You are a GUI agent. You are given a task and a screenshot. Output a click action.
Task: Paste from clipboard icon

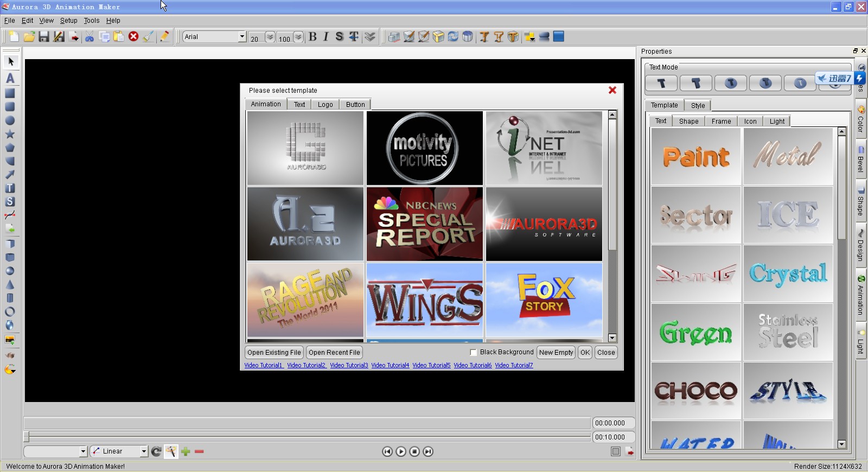tap(119, 36)
